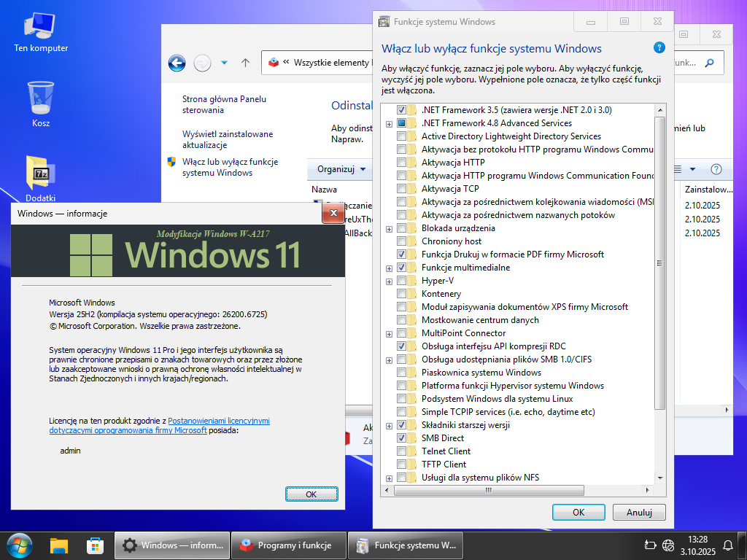This screenshot has height=560, width=747.
Task: Switch to Programy i funkcje taskbar window
Action: 287,545
